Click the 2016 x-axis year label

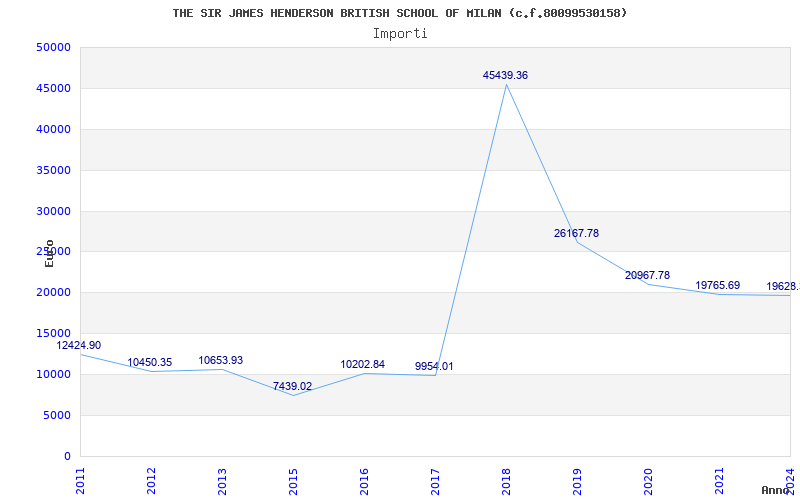[364, 481]
